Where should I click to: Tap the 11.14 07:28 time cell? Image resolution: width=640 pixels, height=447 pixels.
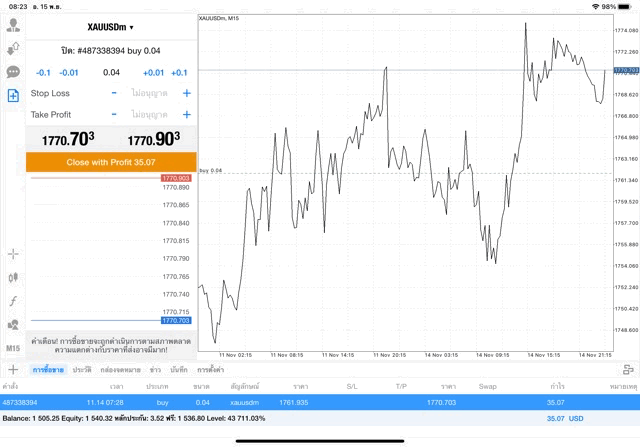[x=105, y=403]
